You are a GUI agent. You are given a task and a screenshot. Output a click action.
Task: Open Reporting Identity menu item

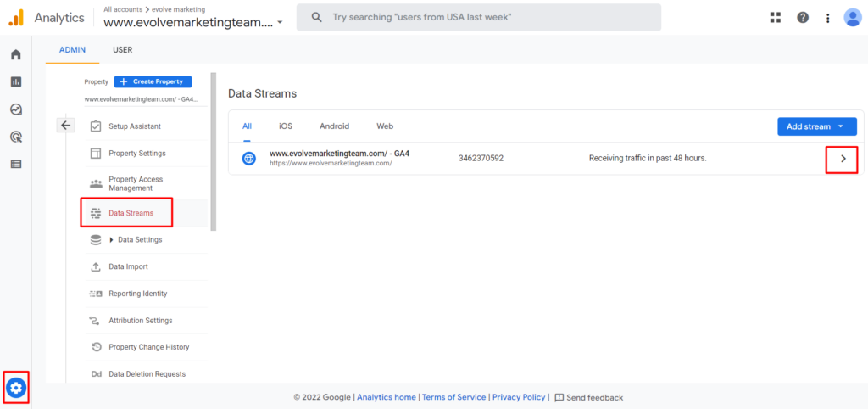(147, 294)
